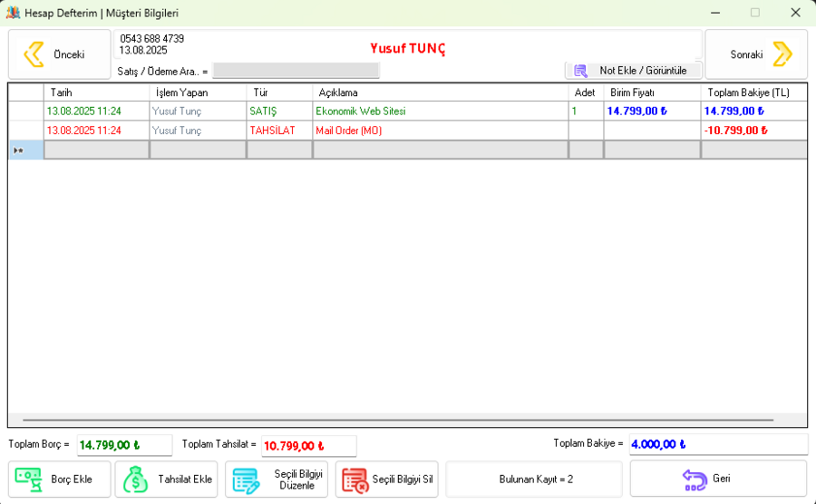Click the Toplam Bakiye (TL) column header
Viewport: 816px width, 504px height.
(754, 92)
